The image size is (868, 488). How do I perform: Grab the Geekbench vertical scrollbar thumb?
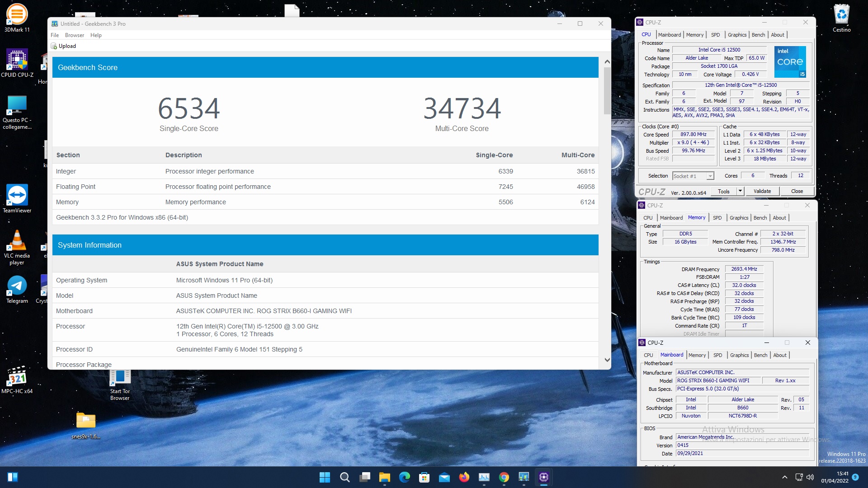pos(607,90)
